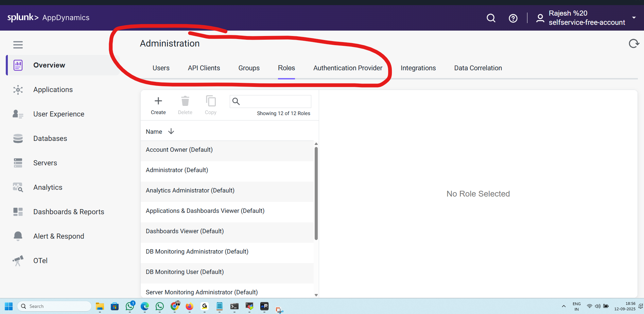Click the refresh icon on Administration page
This screenshot has width=644, height=314.
click(633, 44)
